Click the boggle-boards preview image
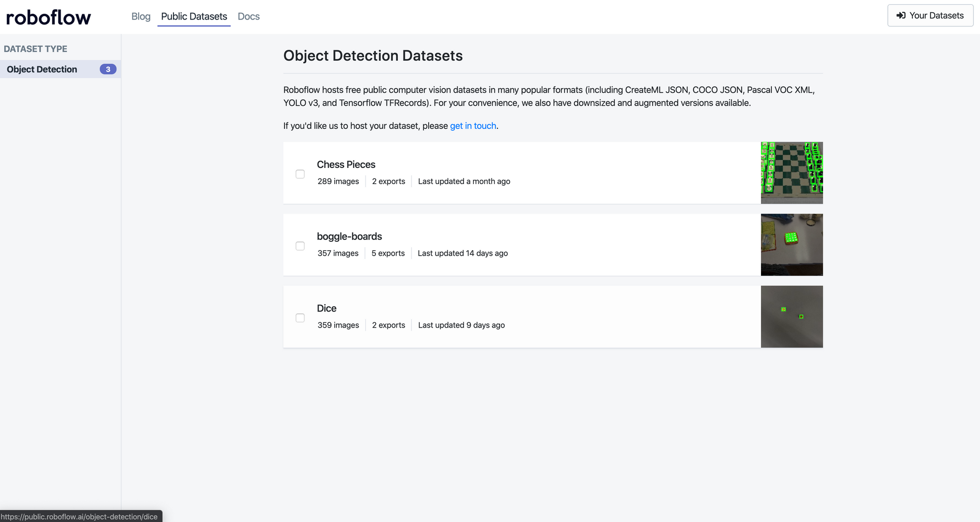Image resolution: width=980 pixels, height=522 pixels. pos(791,245)
